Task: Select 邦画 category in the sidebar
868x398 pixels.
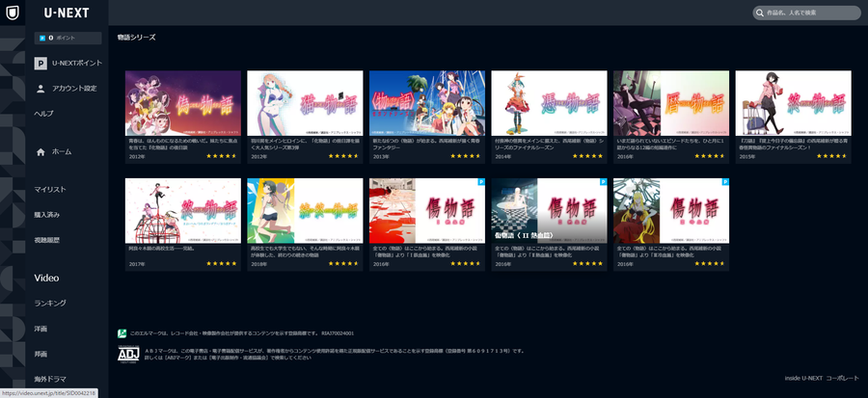Action: pyautogui.click(x=41, y=355)
